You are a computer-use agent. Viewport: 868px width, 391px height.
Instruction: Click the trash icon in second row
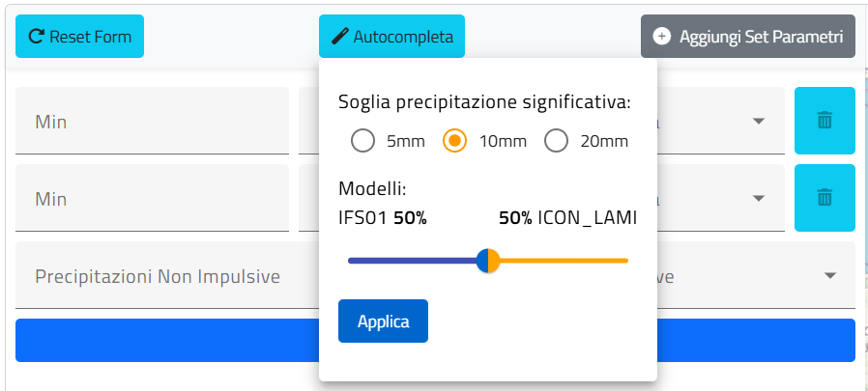point(825,198)
